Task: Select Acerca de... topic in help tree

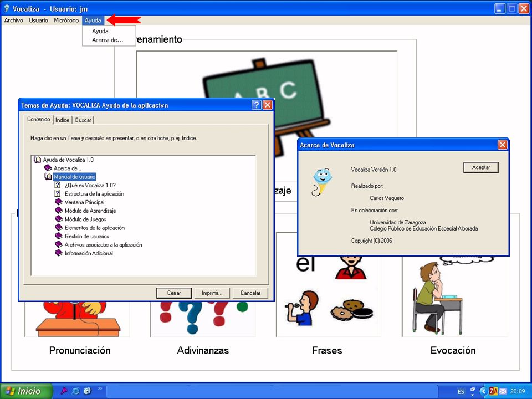Action: tap(68, 168)
